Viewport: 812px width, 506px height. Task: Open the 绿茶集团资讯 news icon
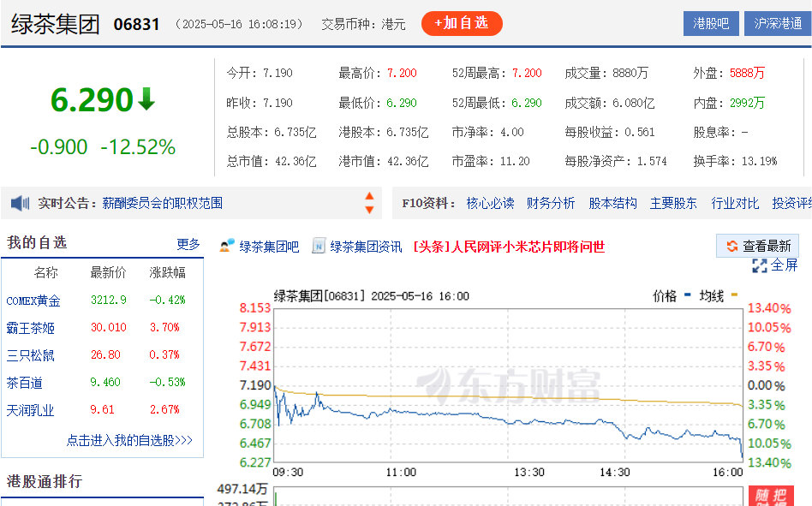click(x=319, y=247)
